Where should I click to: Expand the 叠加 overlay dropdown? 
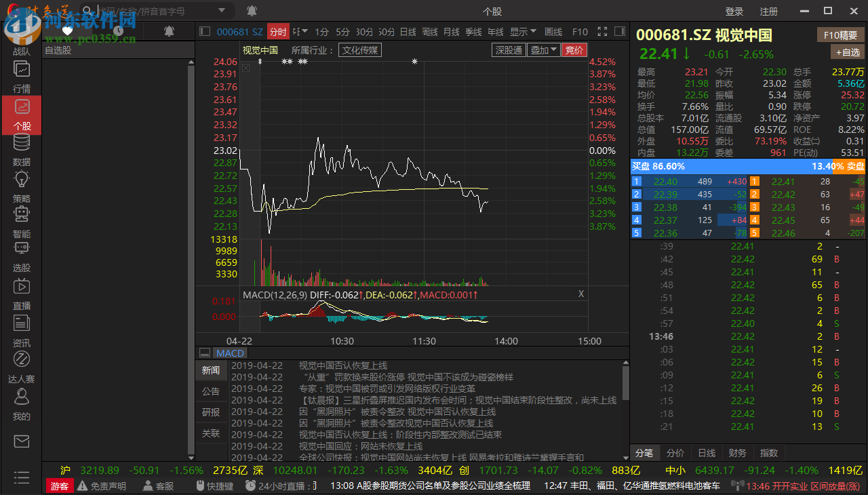coord(544,49)
